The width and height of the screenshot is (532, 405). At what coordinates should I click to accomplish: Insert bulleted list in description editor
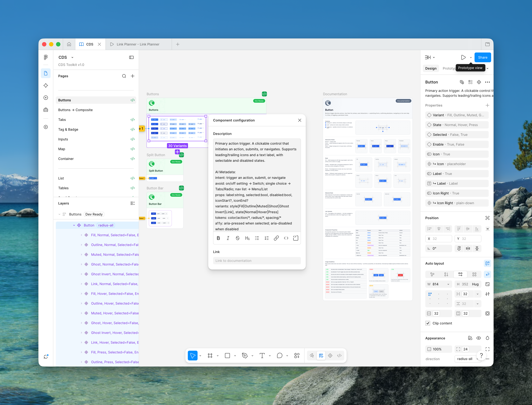point(257,238)
